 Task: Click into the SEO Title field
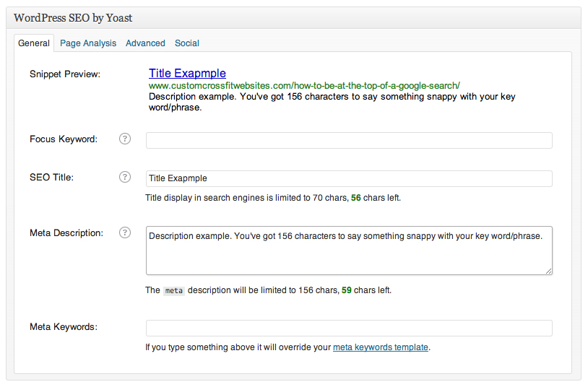click(349, 178)
